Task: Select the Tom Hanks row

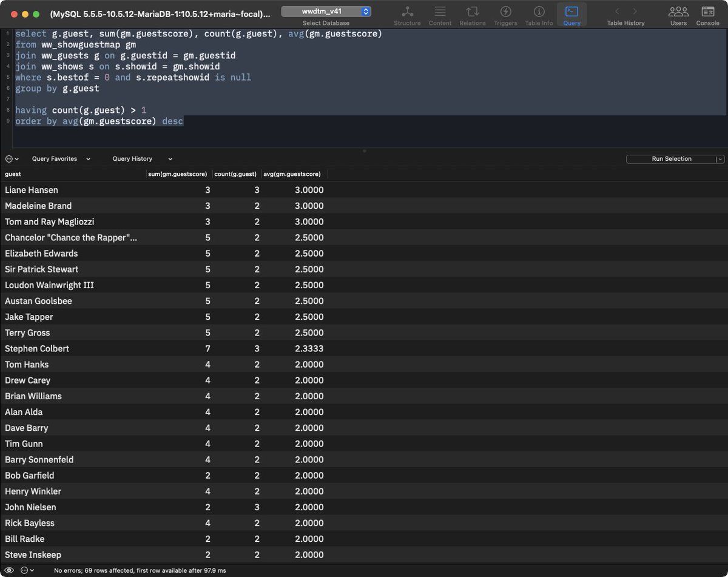Action: click(364, 364)
